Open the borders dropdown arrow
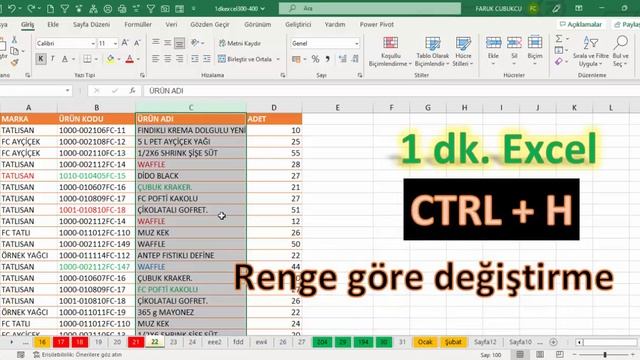 (x=96, y=59)
